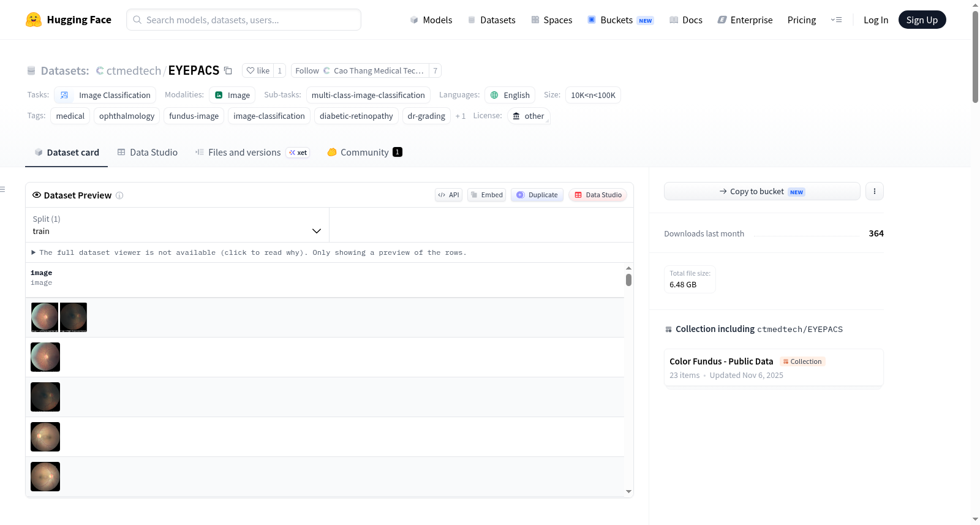The width and height of the screenshot is (980, 525).
Task: Click the multi-class-image-classification sub-task tag
Action: (368, 95)
